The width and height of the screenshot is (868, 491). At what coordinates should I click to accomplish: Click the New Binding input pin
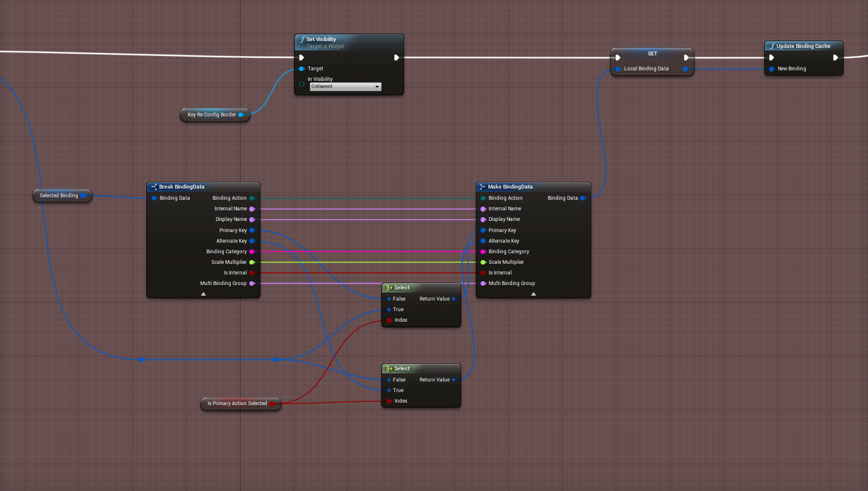click(772, 68)
